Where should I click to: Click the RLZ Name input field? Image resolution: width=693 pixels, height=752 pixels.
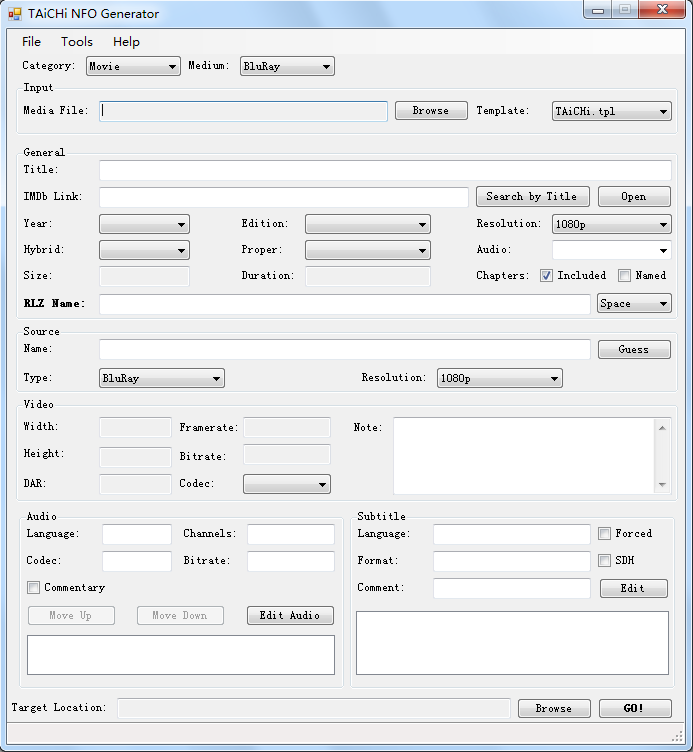pos(344,304)
